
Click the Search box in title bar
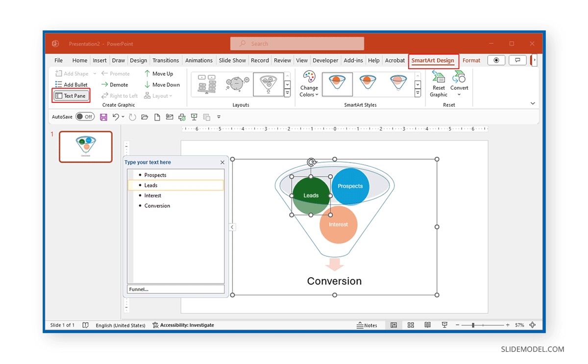(x=297, y=44)
